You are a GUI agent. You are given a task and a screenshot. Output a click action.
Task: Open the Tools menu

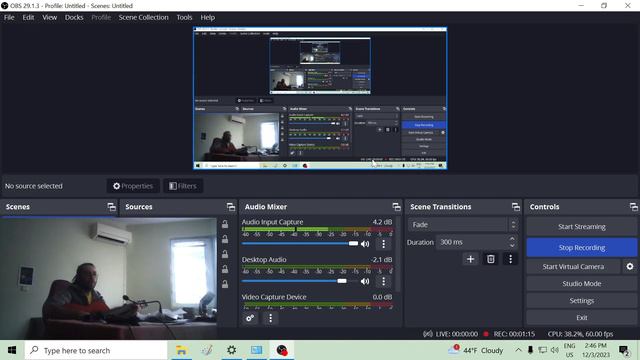[184, 17]
